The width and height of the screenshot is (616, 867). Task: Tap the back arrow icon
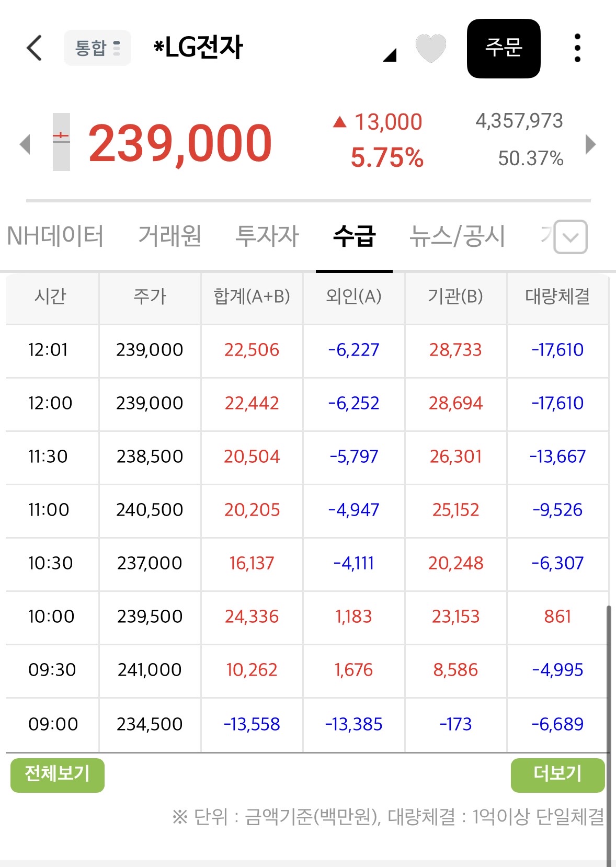click(34, 48)
